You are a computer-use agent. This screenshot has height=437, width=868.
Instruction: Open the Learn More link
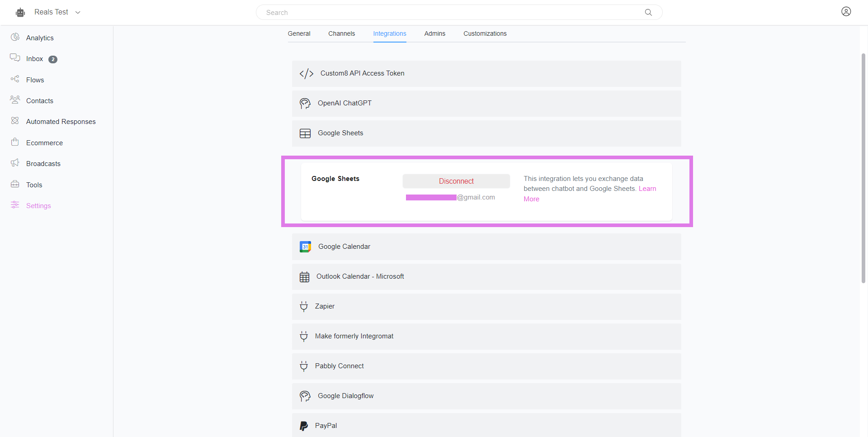(647, 189)
